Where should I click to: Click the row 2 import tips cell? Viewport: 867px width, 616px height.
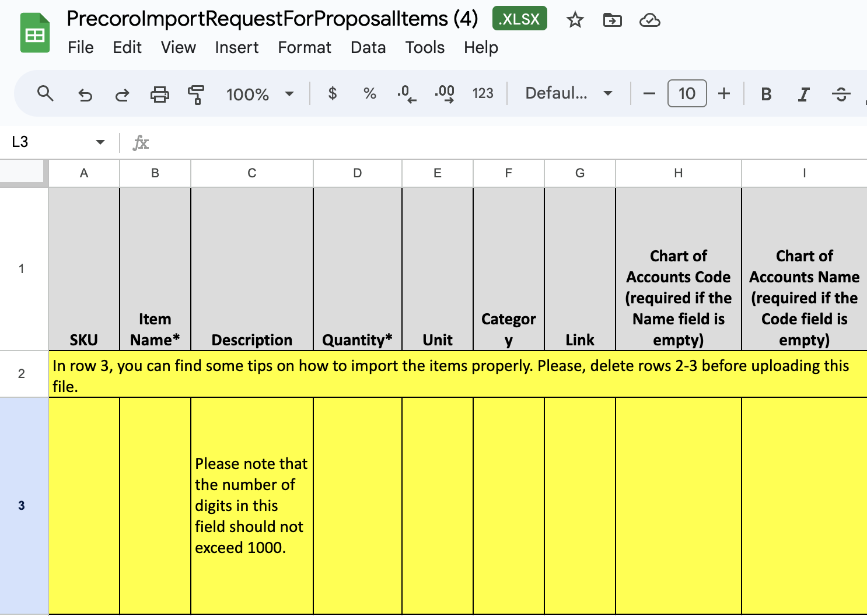458,374
